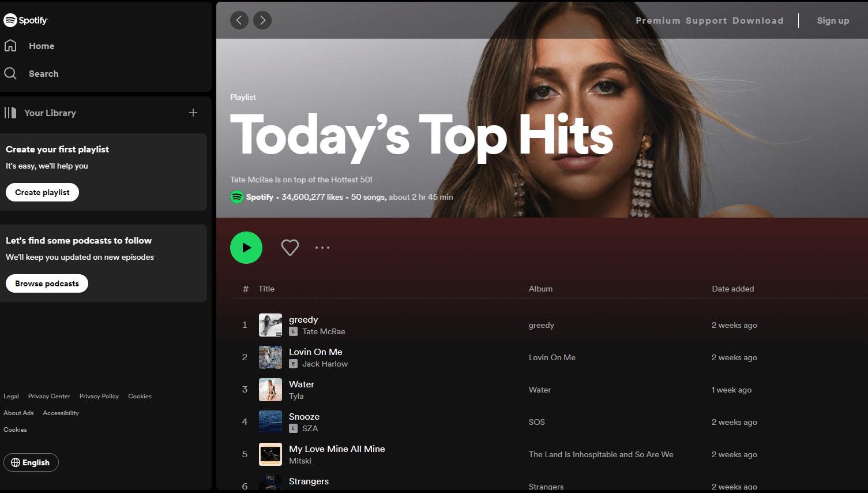Click the song title Lovin On Me
The image size is (868, 493).
click(x=315, y=352)
